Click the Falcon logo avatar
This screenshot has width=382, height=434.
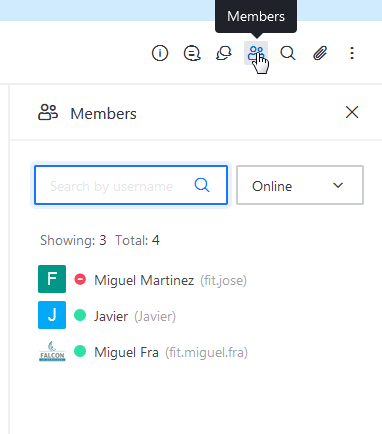(52, 351)
